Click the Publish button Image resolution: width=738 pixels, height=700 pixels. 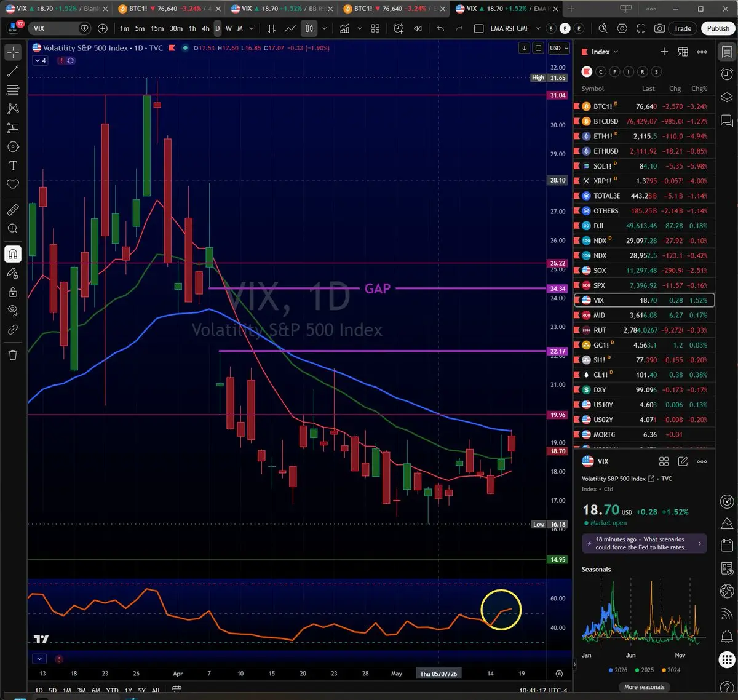pyautogui.click(x=718, y=28)
